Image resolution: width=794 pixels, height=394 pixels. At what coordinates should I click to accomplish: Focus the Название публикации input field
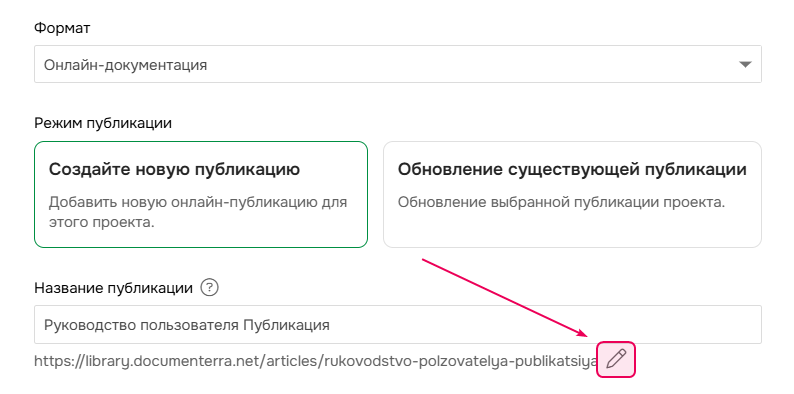click(x=398, y=325)
